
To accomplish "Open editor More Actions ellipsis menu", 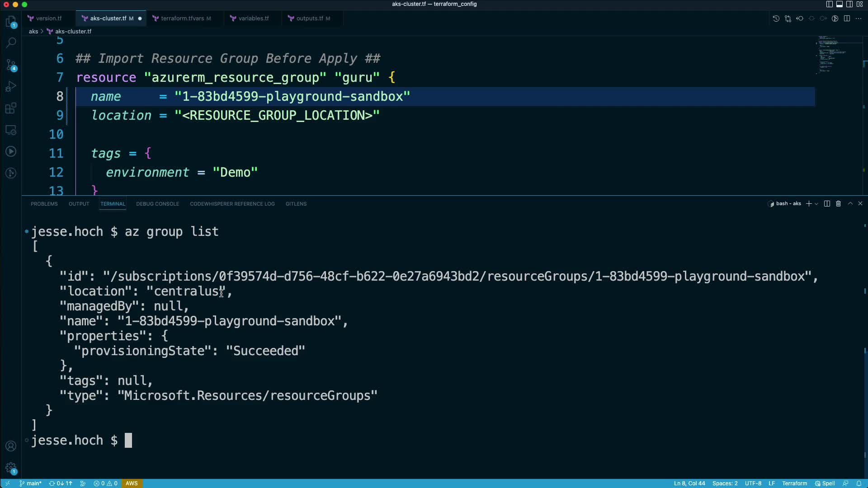I will (x=859, y=19).
